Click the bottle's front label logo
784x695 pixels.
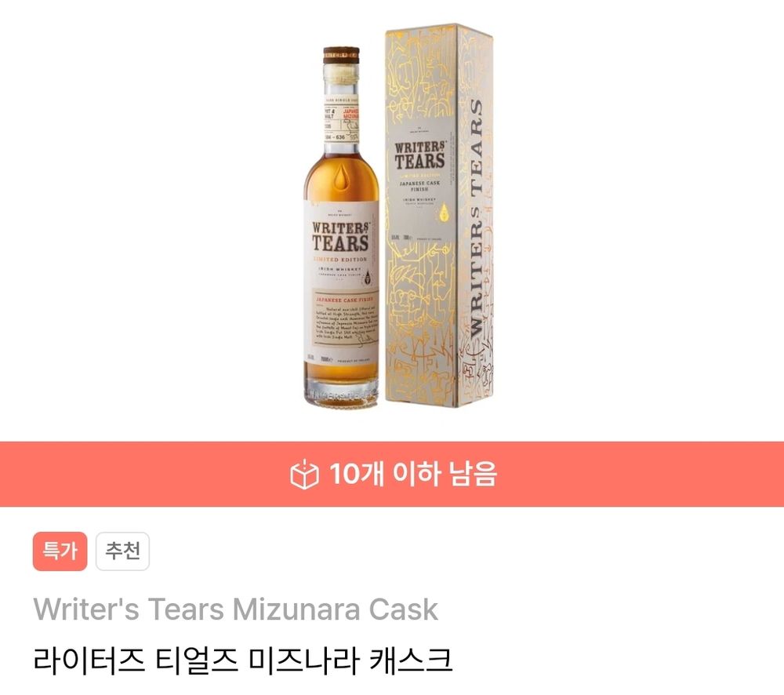[341, 237]
